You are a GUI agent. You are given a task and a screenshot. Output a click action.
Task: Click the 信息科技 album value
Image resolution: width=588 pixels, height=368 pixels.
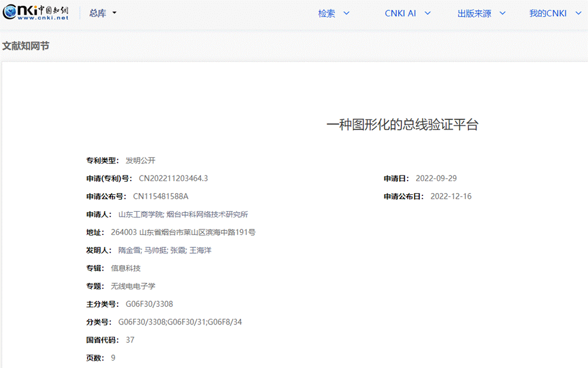click(126, 268)
